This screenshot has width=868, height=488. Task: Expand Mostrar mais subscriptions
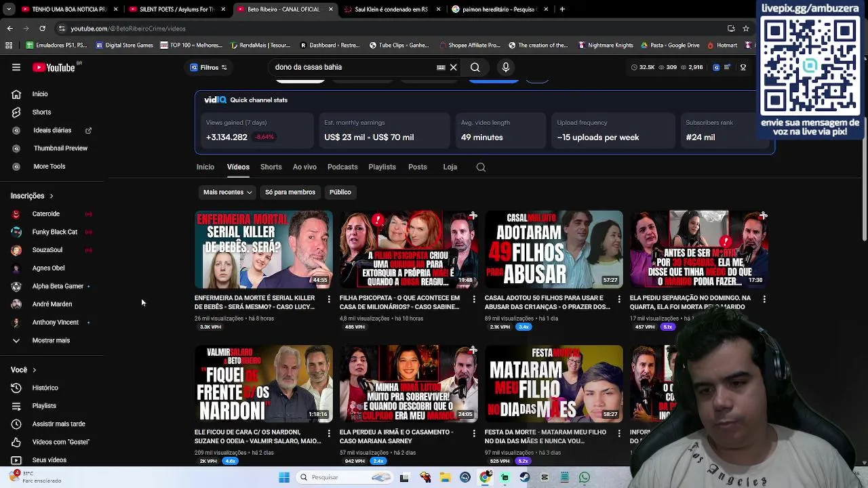51,340
